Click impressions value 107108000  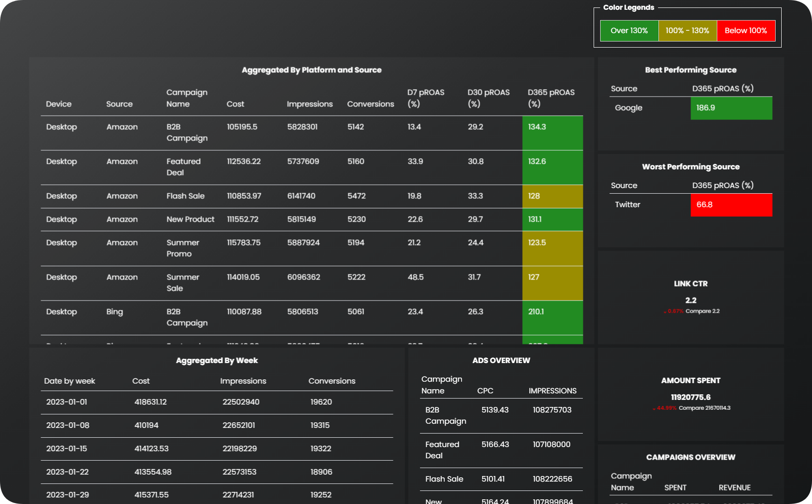coord(552,444)
